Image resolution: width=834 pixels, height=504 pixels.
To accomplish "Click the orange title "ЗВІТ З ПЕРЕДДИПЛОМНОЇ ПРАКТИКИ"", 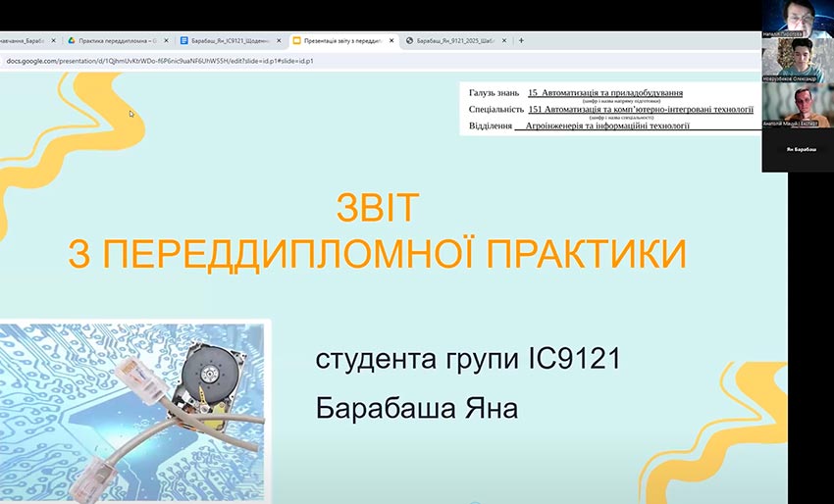I will (378, 231).
